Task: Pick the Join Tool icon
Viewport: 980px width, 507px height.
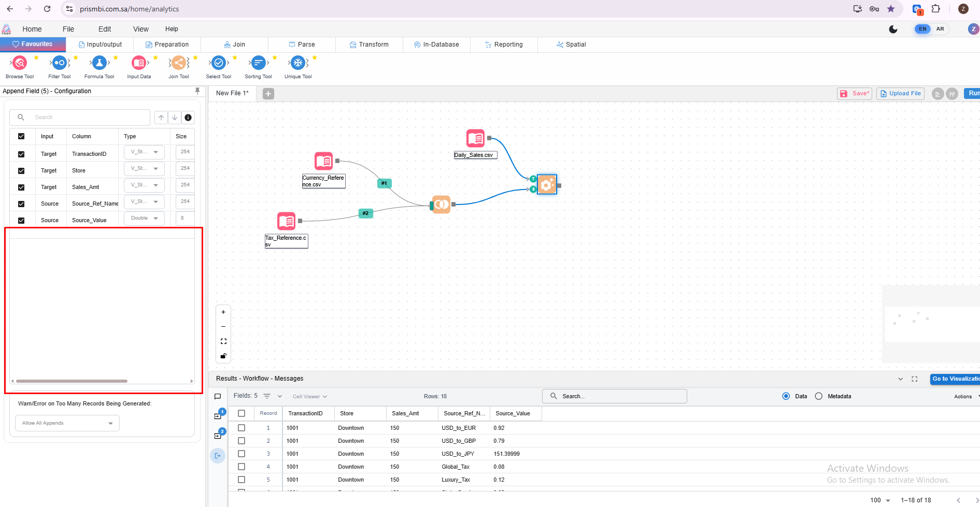Action: coord(179,63)
